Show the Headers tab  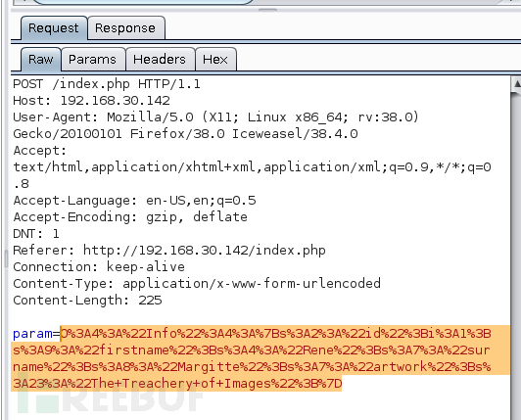[x=160, y=60]
